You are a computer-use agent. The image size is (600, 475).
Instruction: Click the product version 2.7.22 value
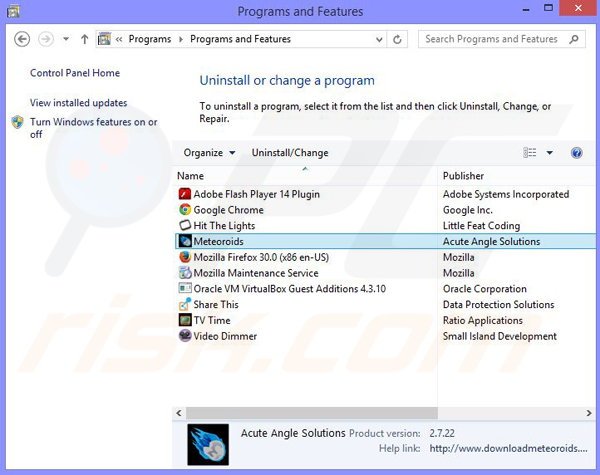tap(442, 433)
